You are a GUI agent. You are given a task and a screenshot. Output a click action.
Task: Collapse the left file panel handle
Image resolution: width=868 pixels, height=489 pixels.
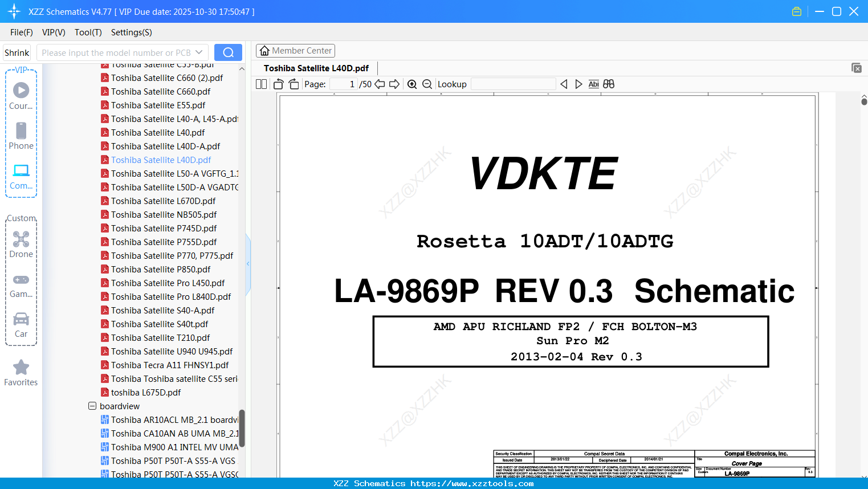coord(248,264)
